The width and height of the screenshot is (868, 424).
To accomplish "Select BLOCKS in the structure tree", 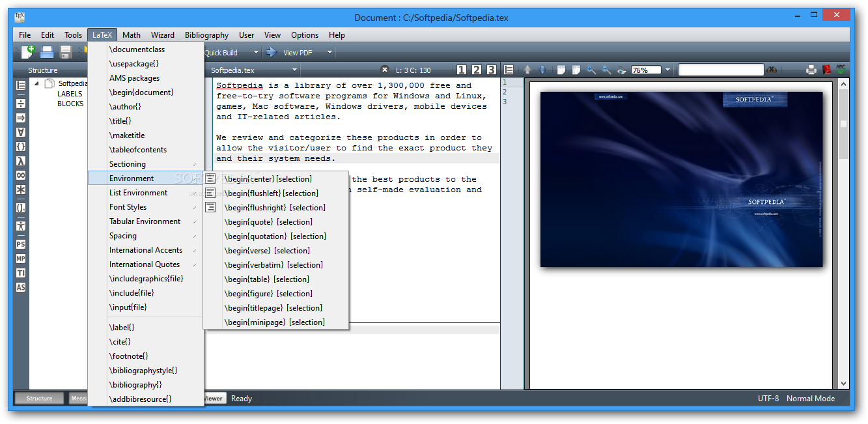I will coord(70,104).
